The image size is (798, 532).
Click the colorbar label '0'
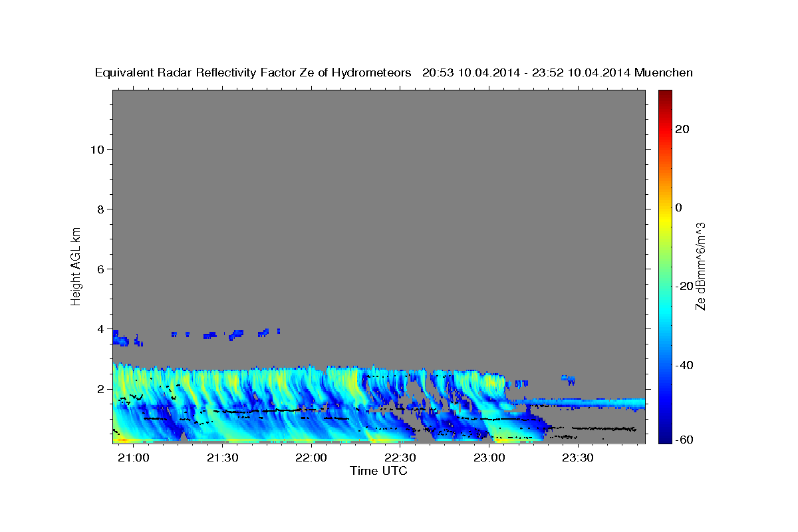678,207
